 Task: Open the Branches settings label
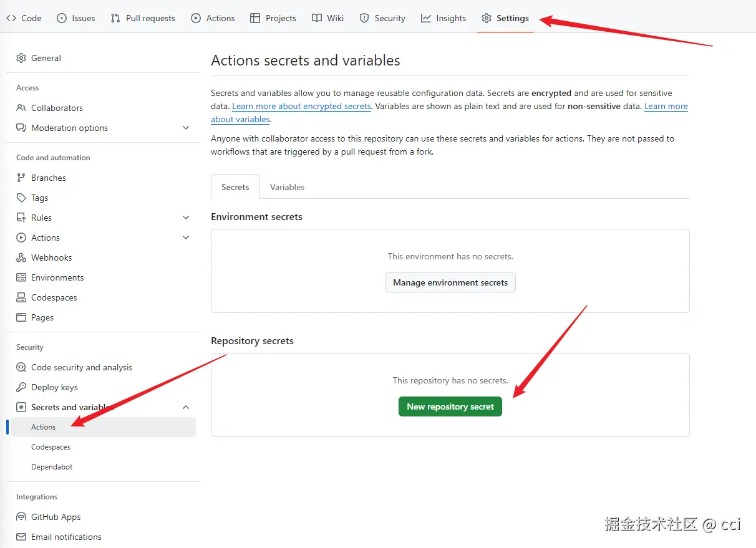(x=49, y=178)
